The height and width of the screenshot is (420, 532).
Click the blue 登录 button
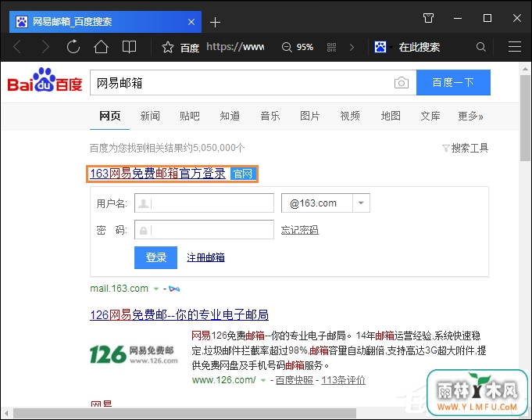pyautogui.click(x=155, y=257)
